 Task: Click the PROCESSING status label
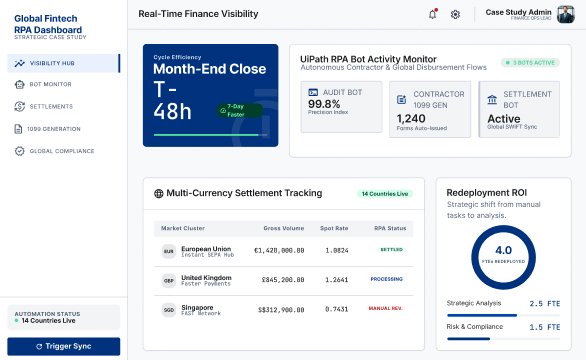click(386, 279)
